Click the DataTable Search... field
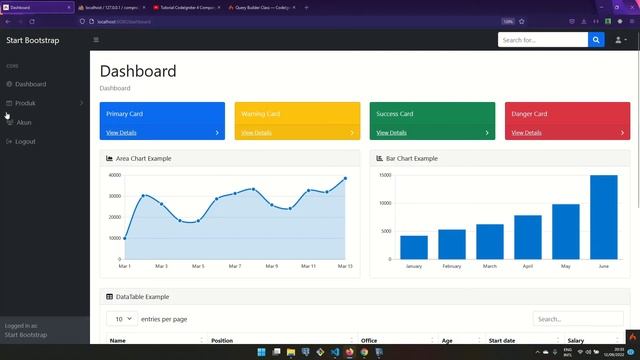This screenshot has width=640, height=360. point(578,319)
